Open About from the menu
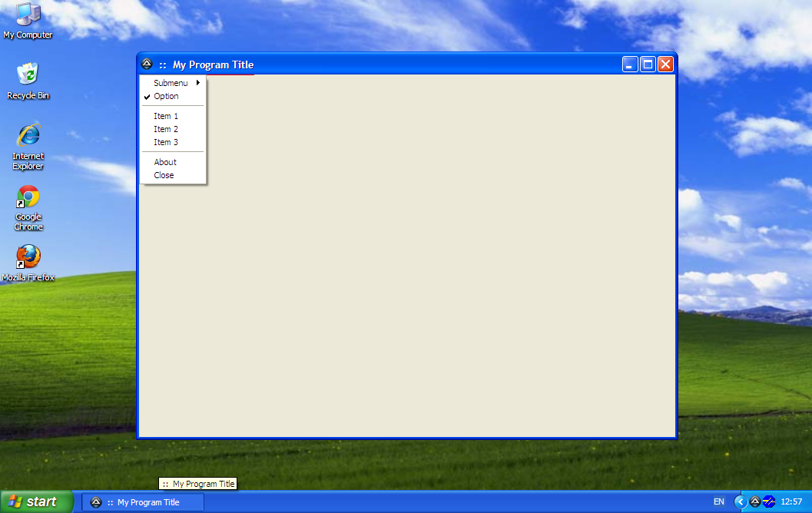 (174, 162)
